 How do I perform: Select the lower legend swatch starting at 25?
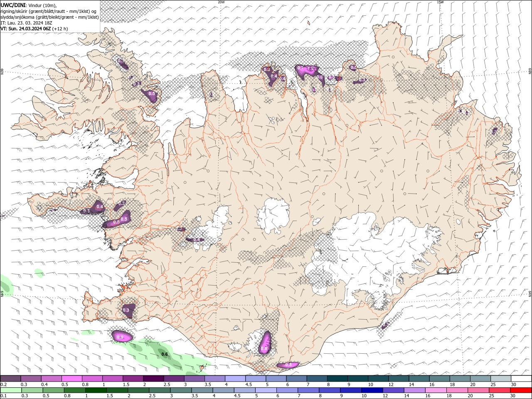(500, 390)
